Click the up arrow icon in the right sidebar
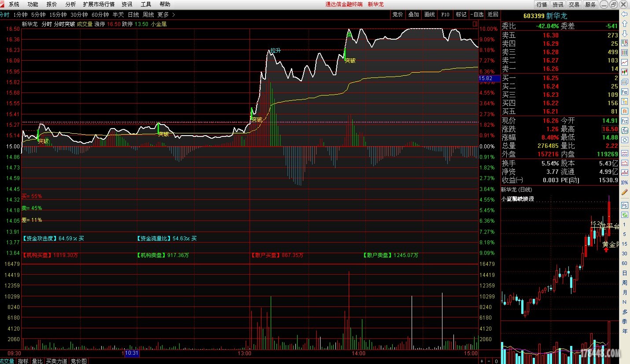The height and width of the screenshot is (364, 630). click(x=624, y=24)
